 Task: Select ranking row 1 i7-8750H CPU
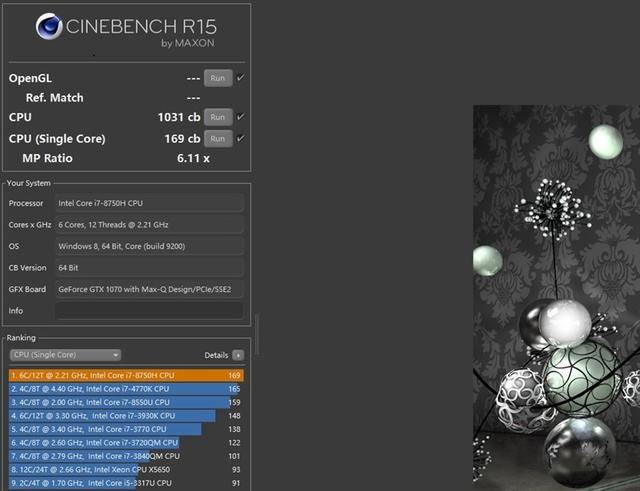click(126, 375)
